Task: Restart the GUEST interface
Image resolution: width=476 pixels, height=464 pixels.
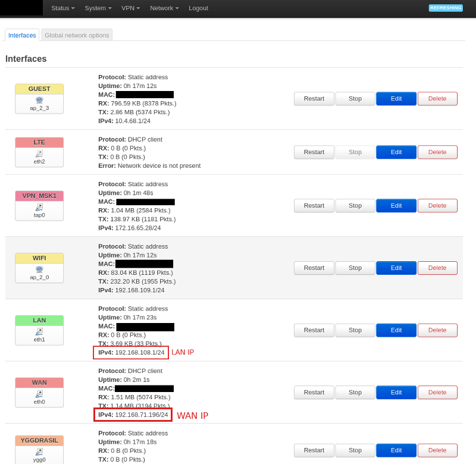Action: point(314,99)
